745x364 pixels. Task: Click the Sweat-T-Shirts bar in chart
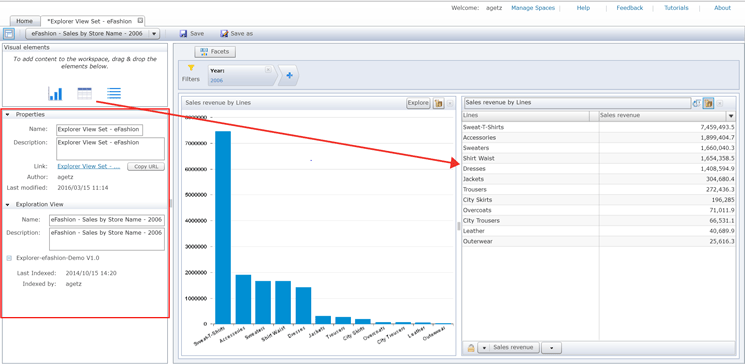pos(223,227)
